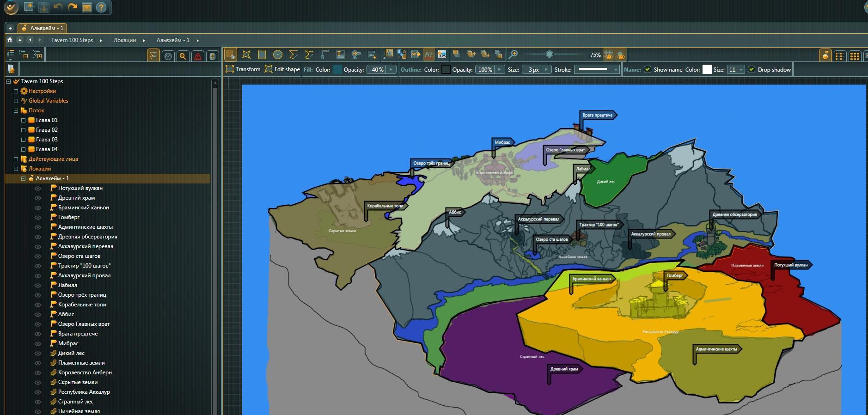The height and width of the screenshot is (415, 868).
Task: Select the rectangle zone drawing tool
Action: click(x=262, y=55)
